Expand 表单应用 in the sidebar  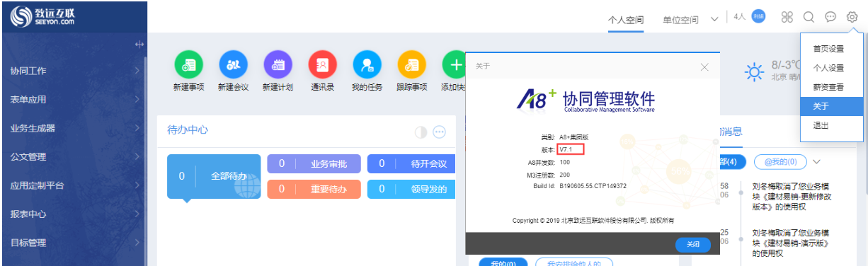(74, 100)
